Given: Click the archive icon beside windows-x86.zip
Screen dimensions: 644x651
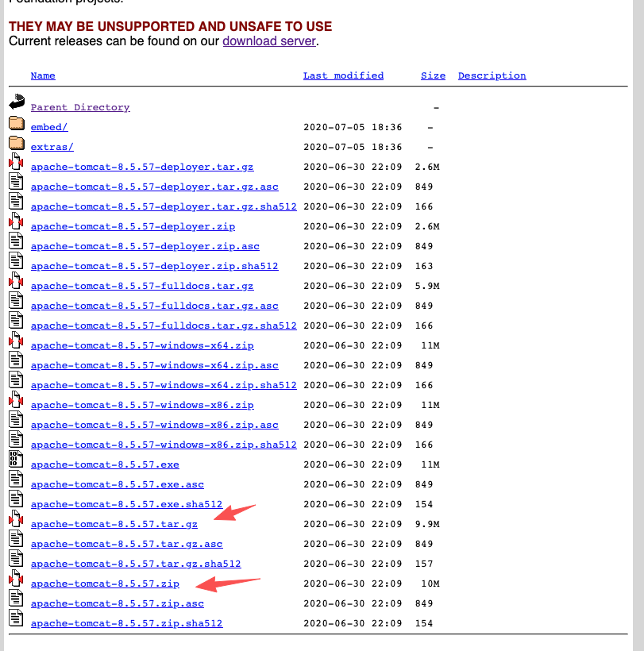Looking at the screenshot, I should (x=16, y=400).
